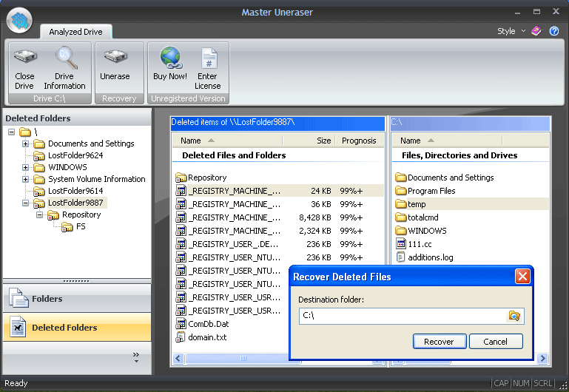
Task: Click the Cancel button in dialog
Action: click(496, 342)
